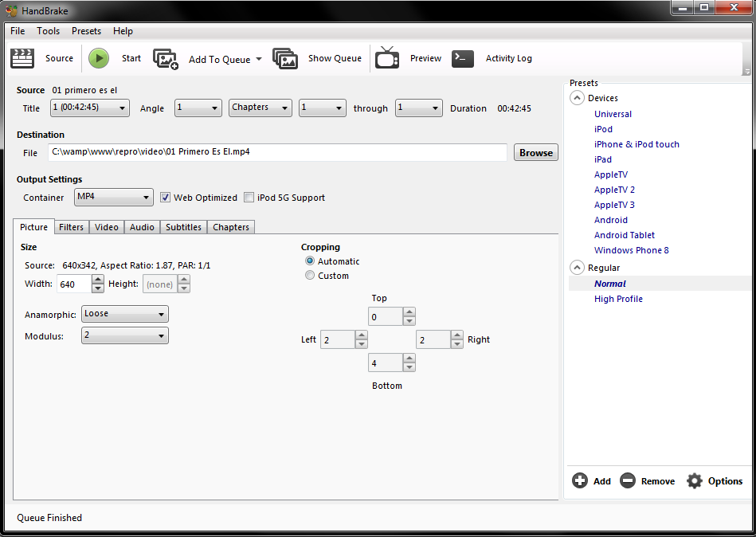756x537 pixels.
Task: Click the Left crop value field
Action: pos(338,339)
